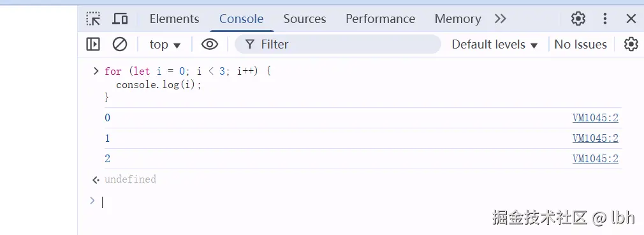Switch to the Sources tab
This screenshot has width=644, height=235.
[x=305, y=19]
